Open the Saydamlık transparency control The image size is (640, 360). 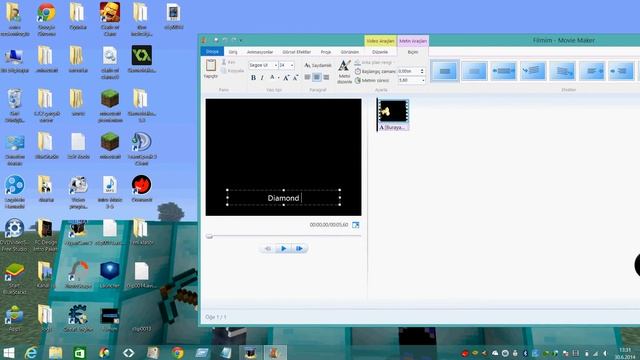[x=318, y=65]
